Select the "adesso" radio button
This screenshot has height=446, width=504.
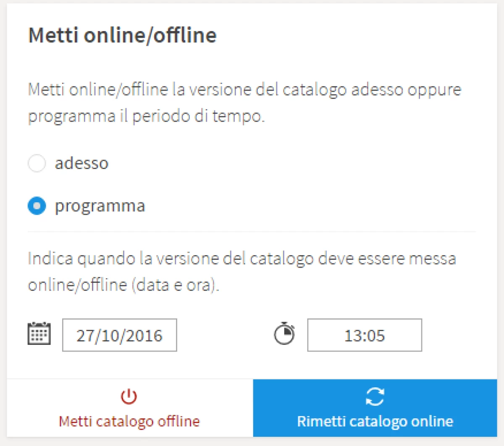37,163
